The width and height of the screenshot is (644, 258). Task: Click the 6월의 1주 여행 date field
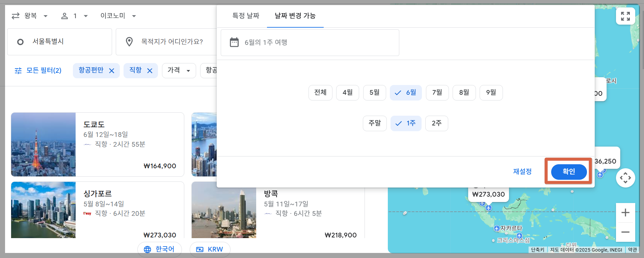coord(310,42)
